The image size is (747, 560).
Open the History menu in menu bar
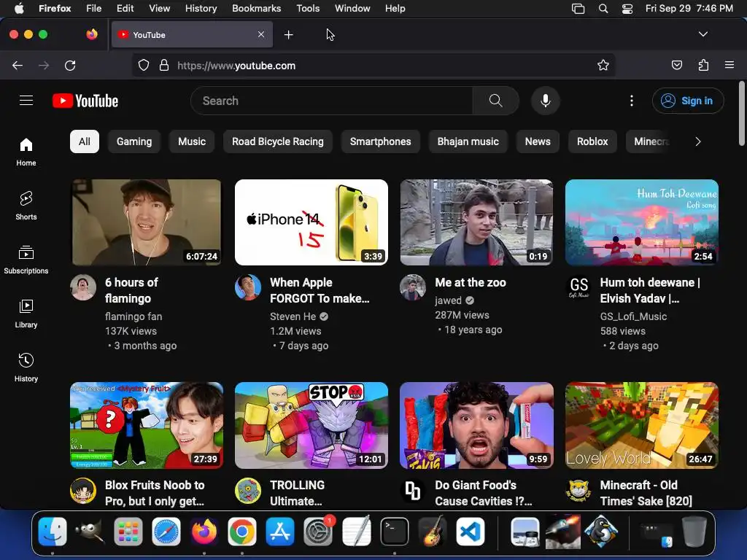pos(201,9)
